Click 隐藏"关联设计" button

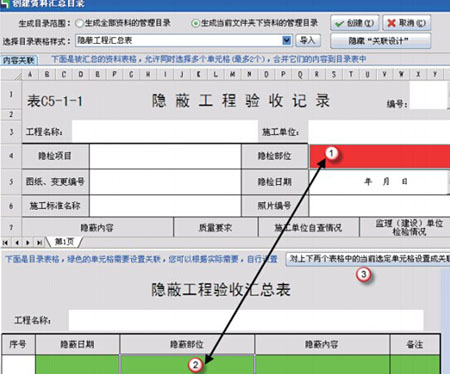pyautogui.click(x=380, y=41)
